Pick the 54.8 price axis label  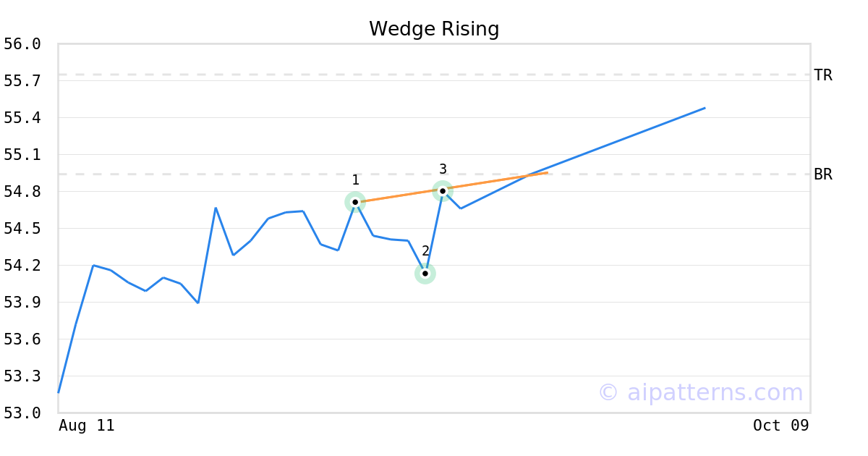click(x=22, y=192)
